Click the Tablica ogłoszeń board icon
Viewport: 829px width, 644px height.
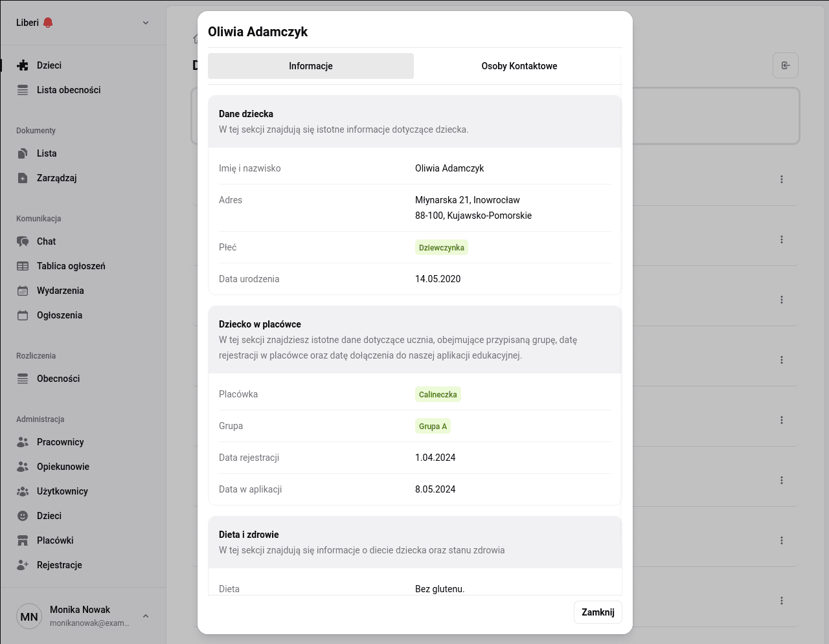(x=23, y=266)
